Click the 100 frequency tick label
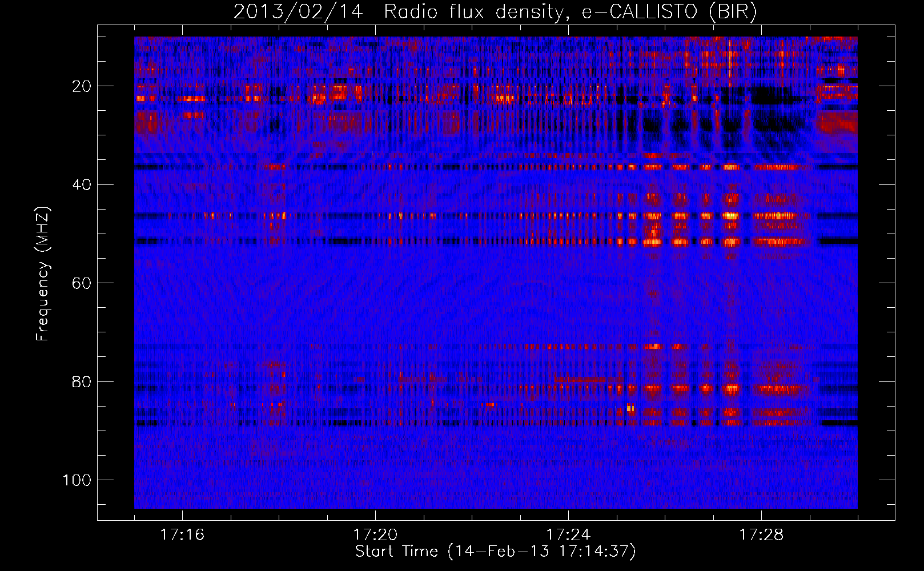The height and width of the screenshot is (571, 924). click(x=78, y=480)
